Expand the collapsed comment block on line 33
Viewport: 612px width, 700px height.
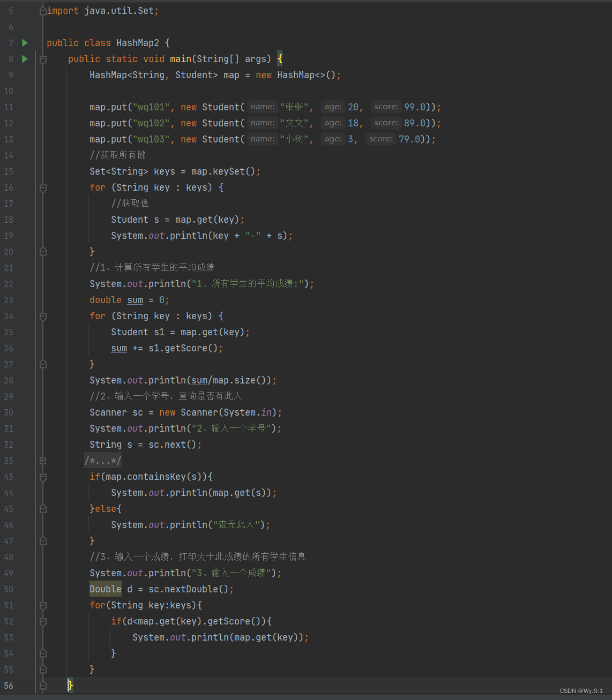(x=43, y=461)
